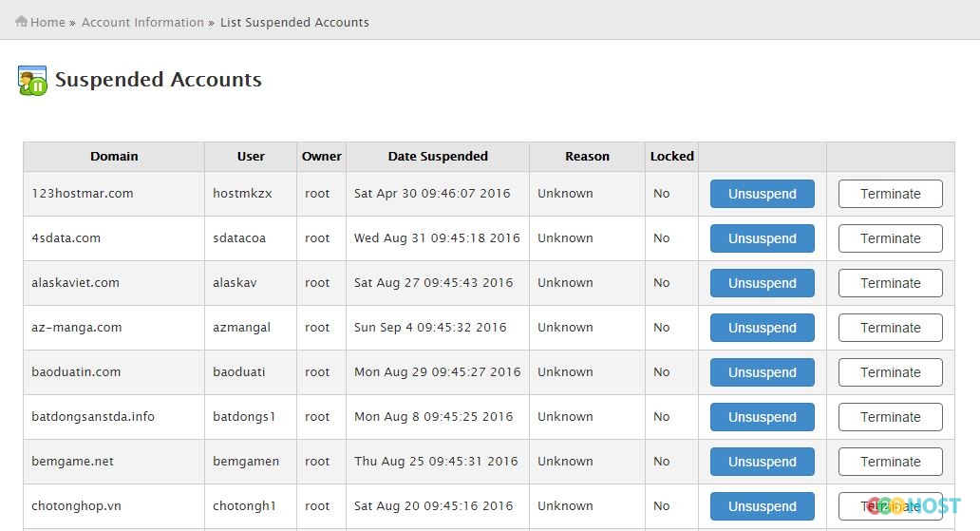Terminate the 4sdata.com account

[x=890, y=238]
